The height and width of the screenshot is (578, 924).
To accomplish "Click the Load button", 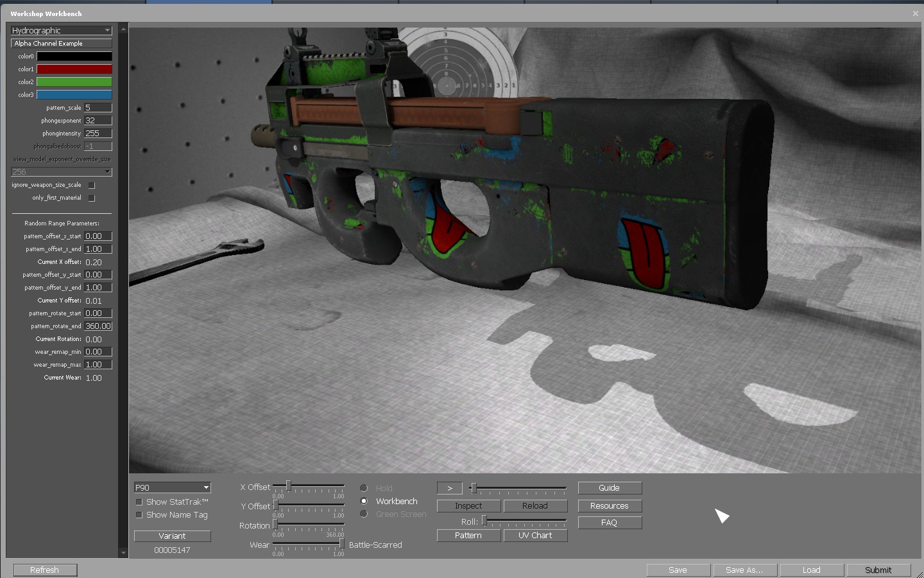I will (812, 570).
